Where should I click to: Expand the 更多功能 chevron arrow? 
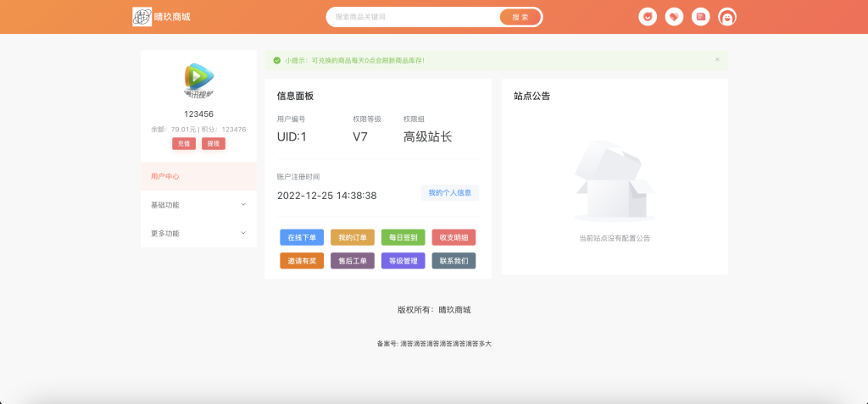point(243,232)
